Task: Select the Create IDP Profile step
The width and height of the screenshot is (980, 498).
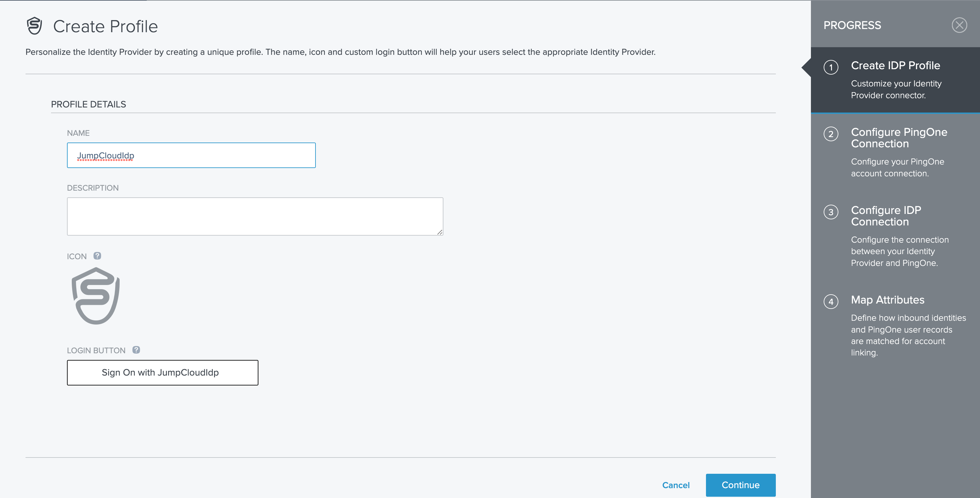Action: pos(895,65)
